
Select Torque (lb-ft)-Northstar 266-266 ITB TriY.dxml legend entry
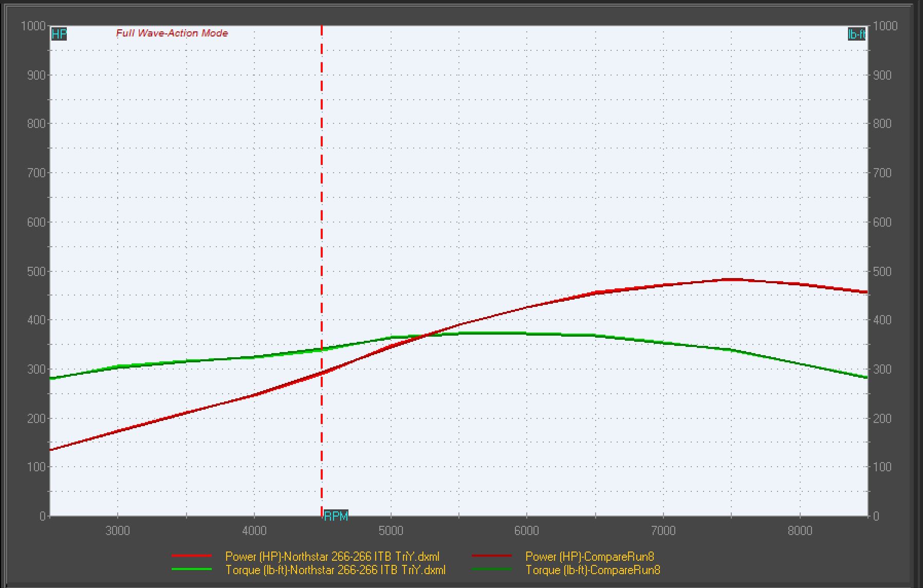click(x=335, y=570)
